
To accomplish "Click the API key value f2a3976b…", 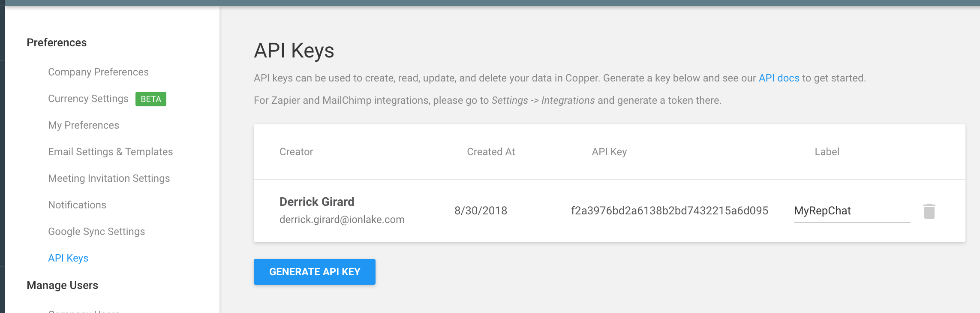I will pos(669,211).
